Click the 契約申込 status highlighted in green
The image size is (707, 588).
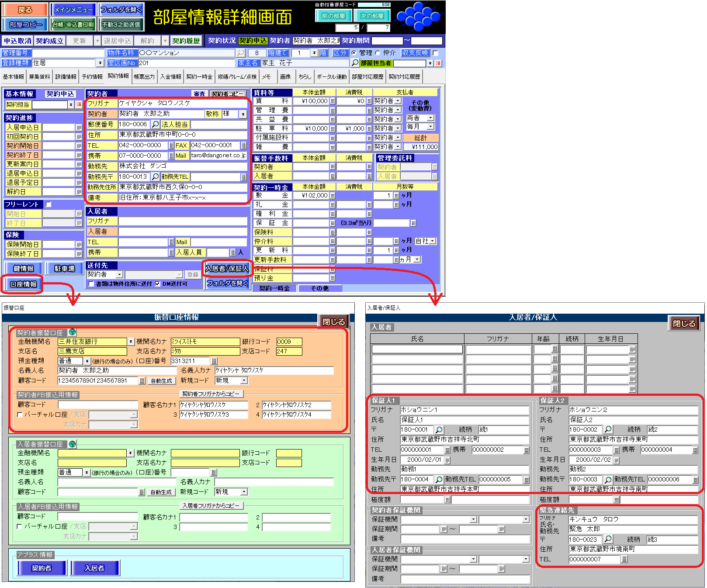253,41
